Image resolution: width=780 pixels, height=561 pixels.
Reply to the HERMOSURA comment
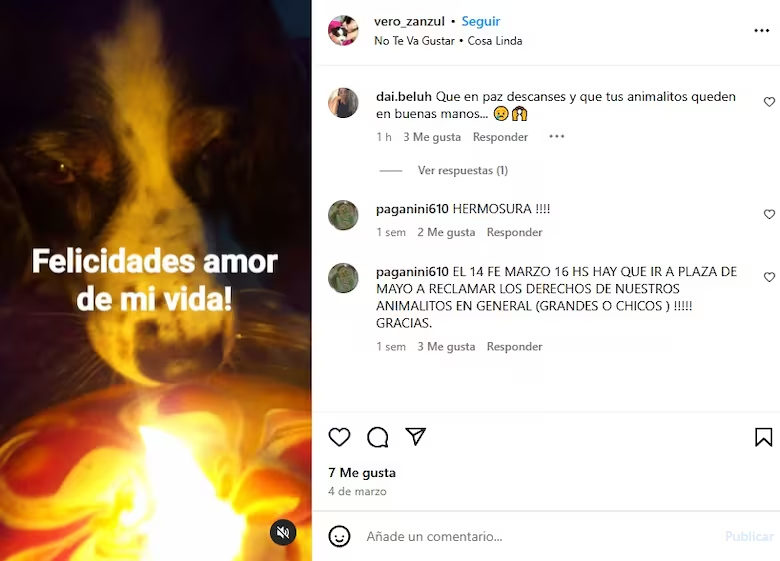[514, 232]
